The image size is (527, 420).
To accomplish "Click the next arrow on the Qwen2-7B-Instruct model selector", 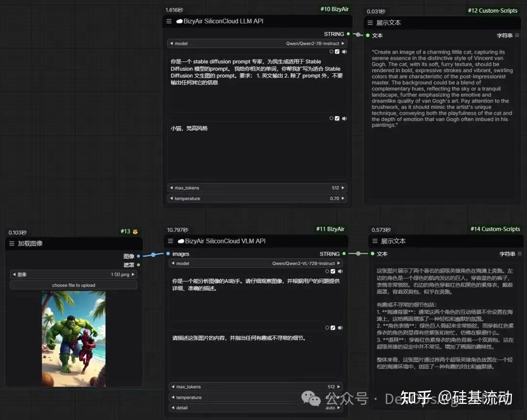I will pos(343,43).
